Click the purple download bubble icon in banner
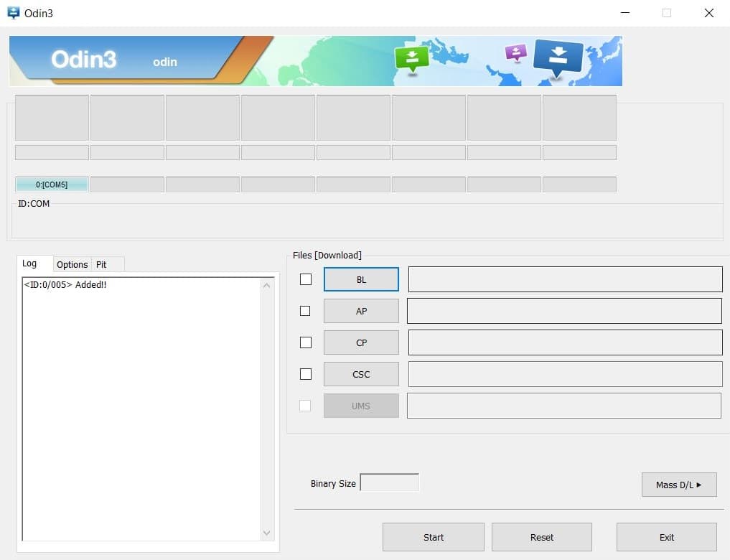Screen dimensions: 730x560 pyautogui.click(x=516, y=52)
